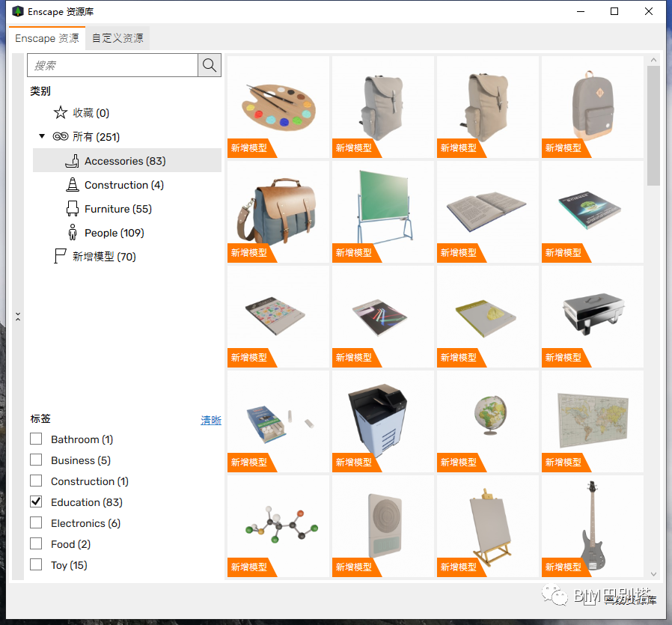
Task: Tick the Food (2) tag checkbox
Action: 36,543
